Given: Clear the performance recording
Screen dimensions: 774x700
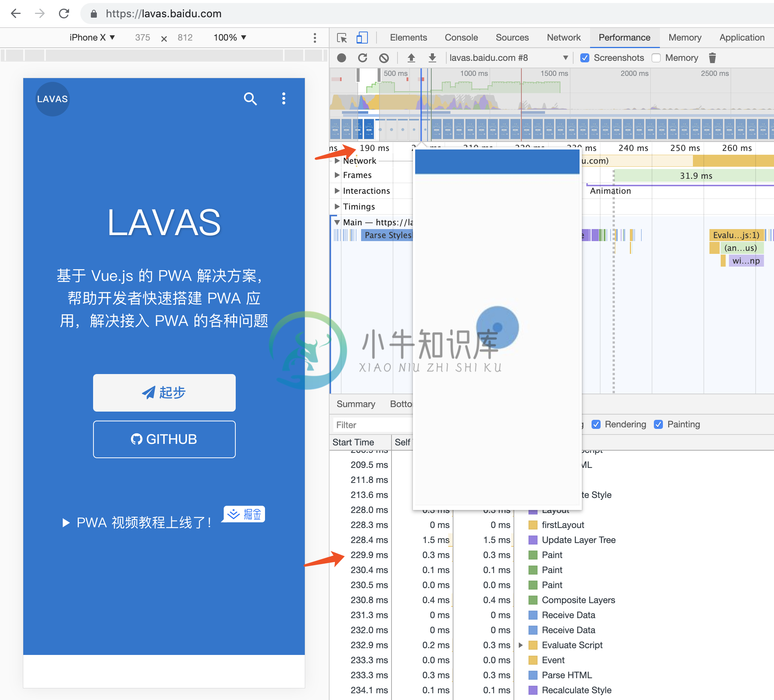Looking at the screenshot, I should [384, 58].
